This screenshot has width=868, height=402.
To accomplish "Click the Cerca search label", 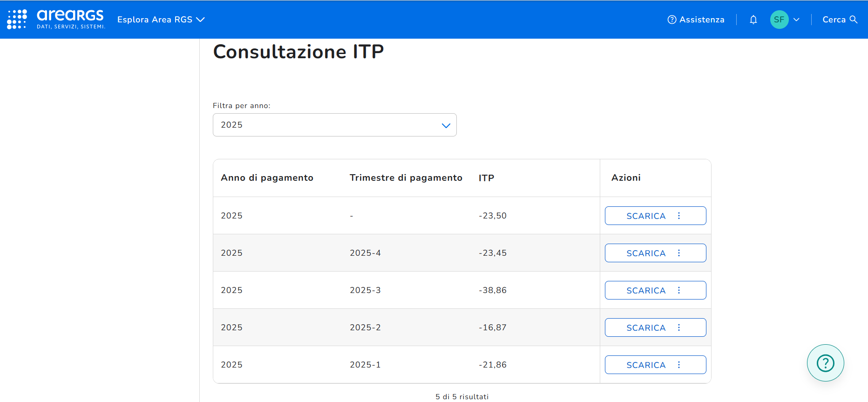I will click(x=834, y=20).
